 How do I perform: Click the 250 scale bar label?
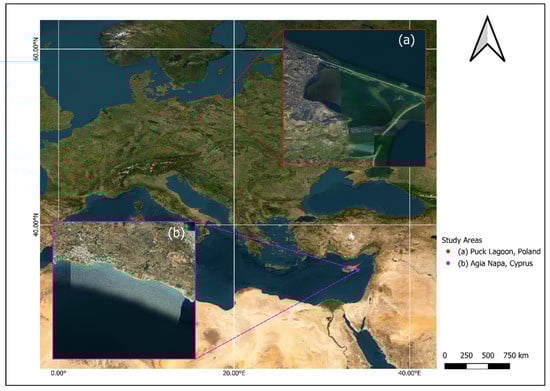click(466, 356)
